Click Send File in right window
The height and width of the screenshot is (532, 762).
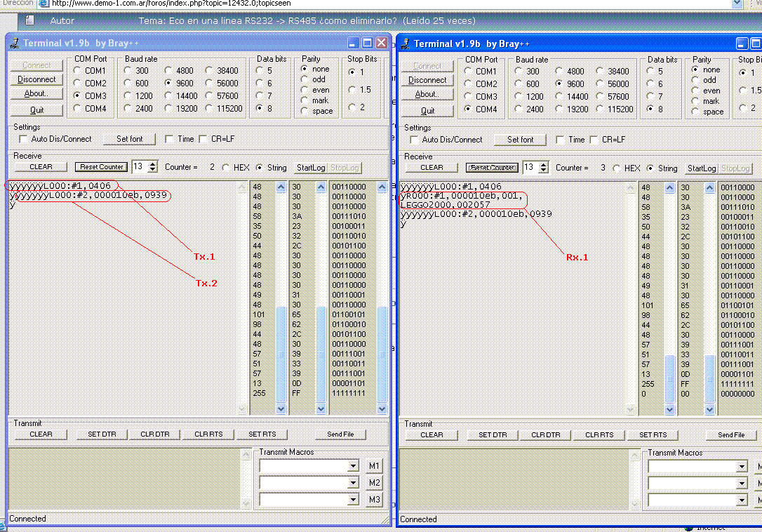tap(731, 435)
